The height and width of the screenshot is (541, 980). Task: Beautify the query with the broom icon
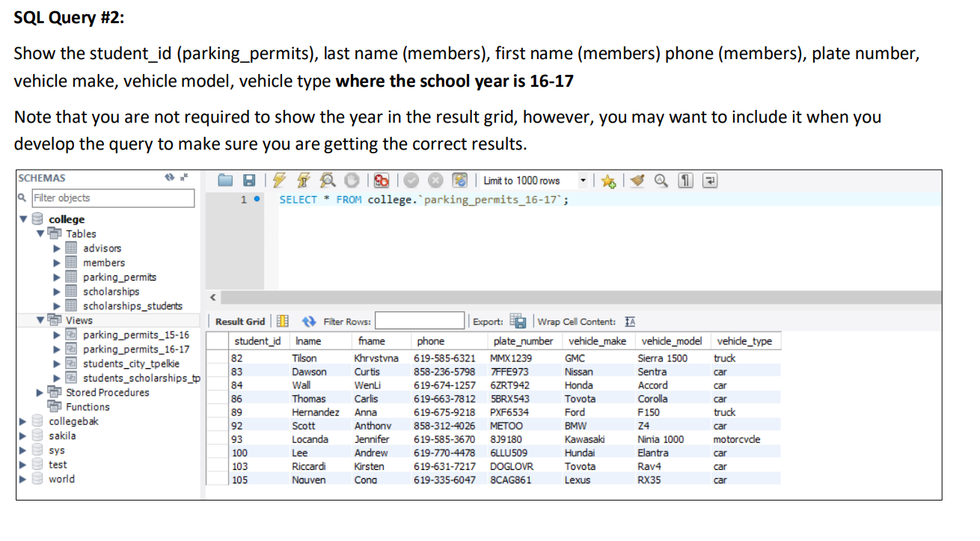637,180
